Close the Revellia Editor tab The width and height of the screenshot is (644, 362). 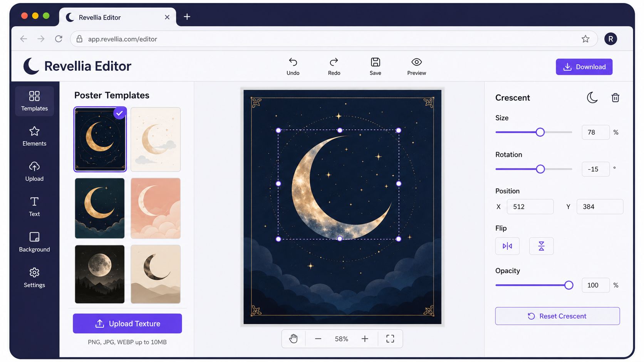click(167, 17)
